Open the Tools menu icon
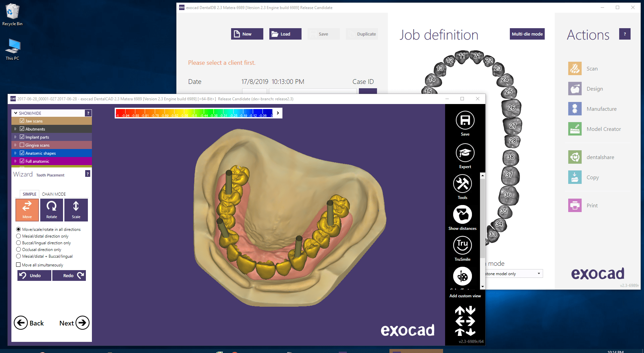Image resolution: width=644 pixels, height=353 pixels. (x=462, y=184)
